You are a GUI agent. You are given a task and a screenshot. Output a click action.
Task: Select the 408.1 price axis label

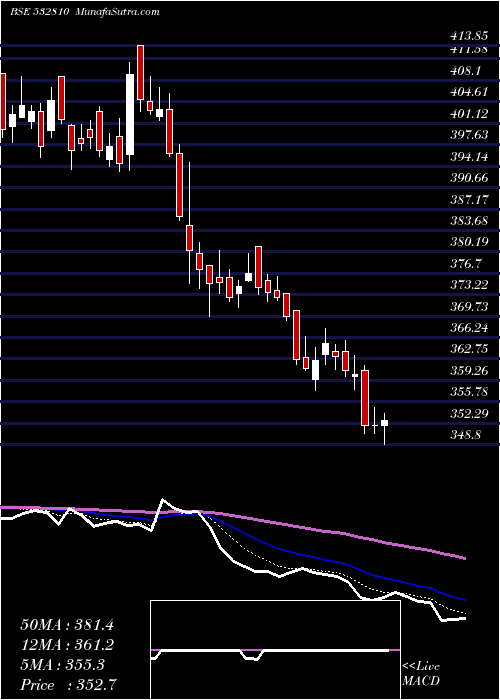[x=467, y=71]
